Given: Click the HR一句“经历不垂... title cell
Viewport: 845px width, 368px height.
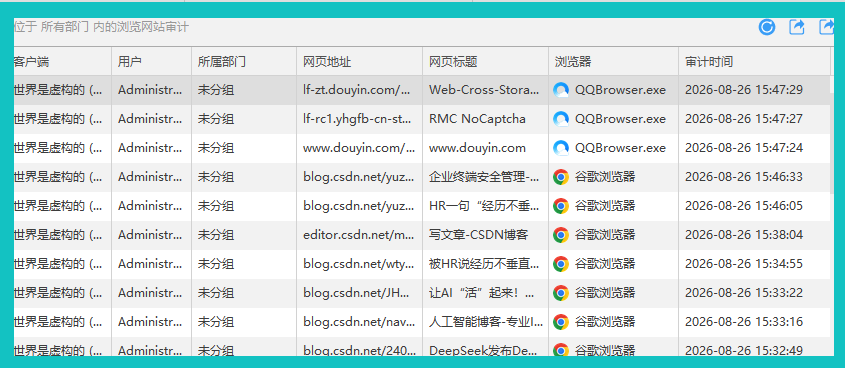Looking at the screenshot, I should point(486,206).
